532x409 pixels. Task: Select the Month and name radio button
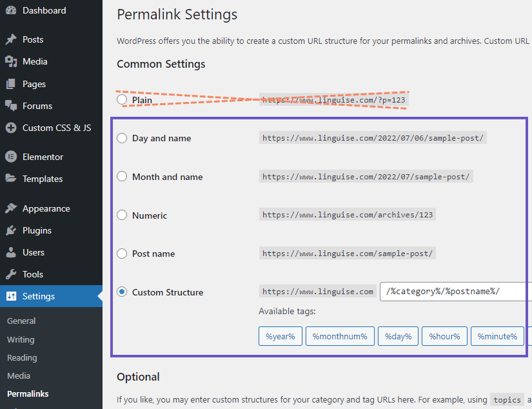pyautogui.click(x=122, y=177)
